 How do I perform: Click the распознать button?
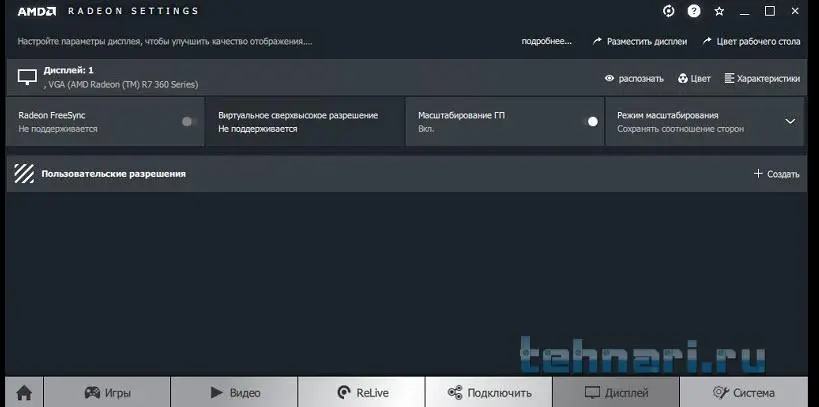click(634, 78)
